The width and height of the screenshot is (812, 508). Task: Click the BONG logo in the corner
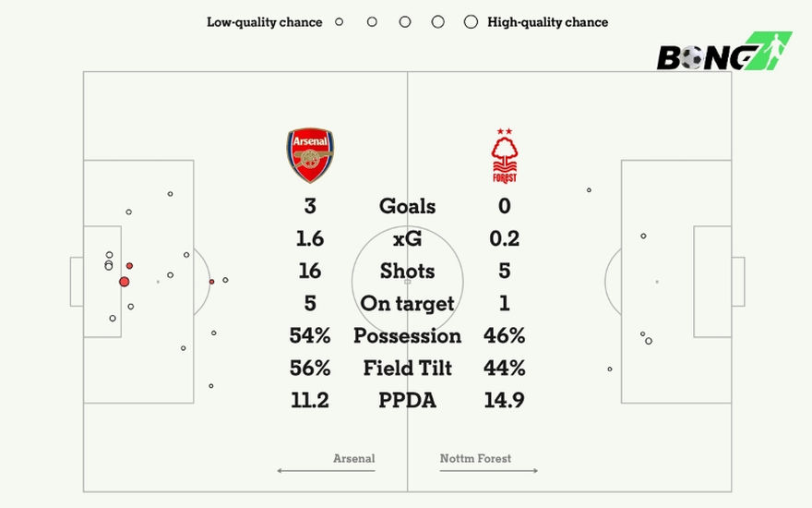[723, 53]
